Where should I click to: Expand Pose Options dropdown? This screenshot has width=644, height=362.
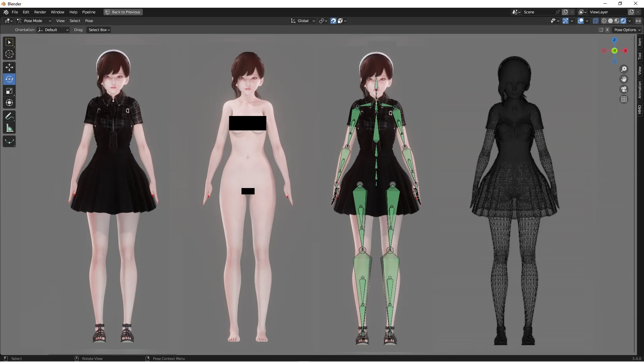pos(627,30)
